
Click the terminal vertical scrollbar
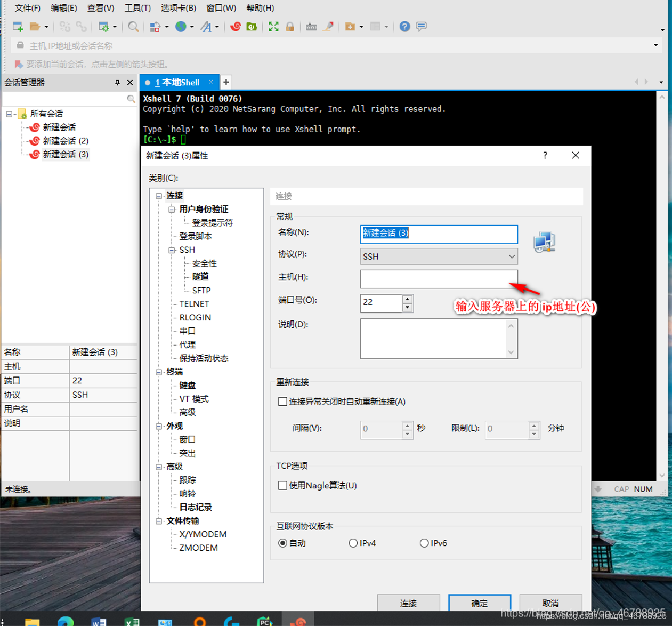[x=662, y=286]
